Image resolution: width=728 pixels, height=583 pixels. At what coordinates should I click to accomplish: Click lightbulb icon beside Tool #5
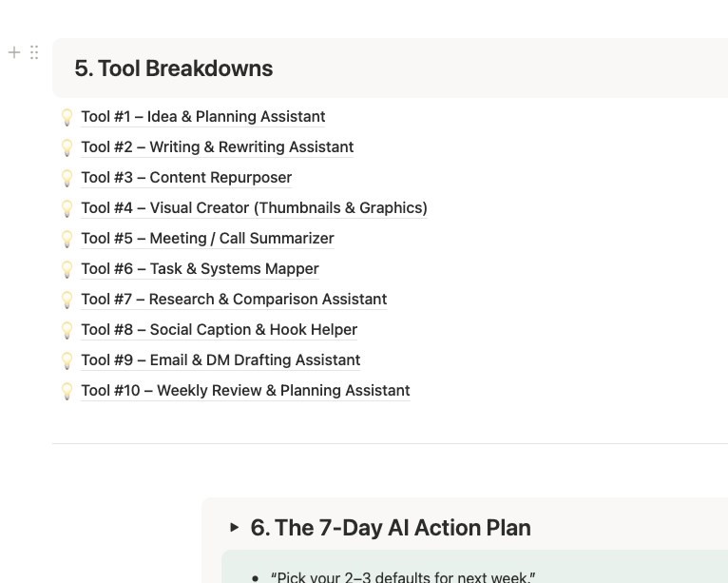pyautogui.click(x=67, y=239)
